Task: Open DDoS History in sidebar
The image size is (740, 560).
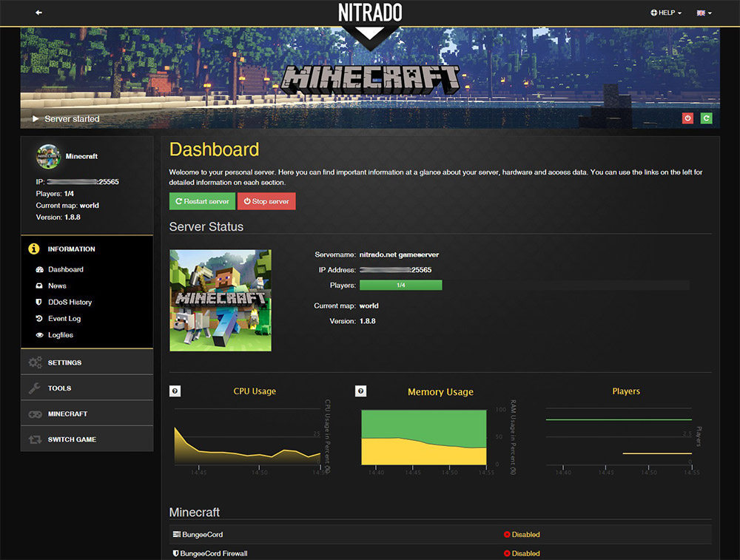Action: point(70,303)
